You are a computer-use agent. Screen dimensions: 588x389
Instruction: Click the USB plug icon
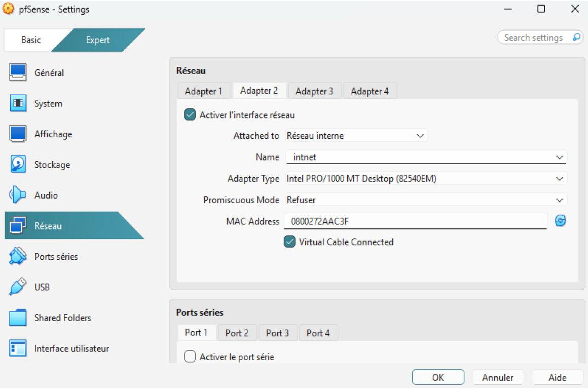click(18, 287)
